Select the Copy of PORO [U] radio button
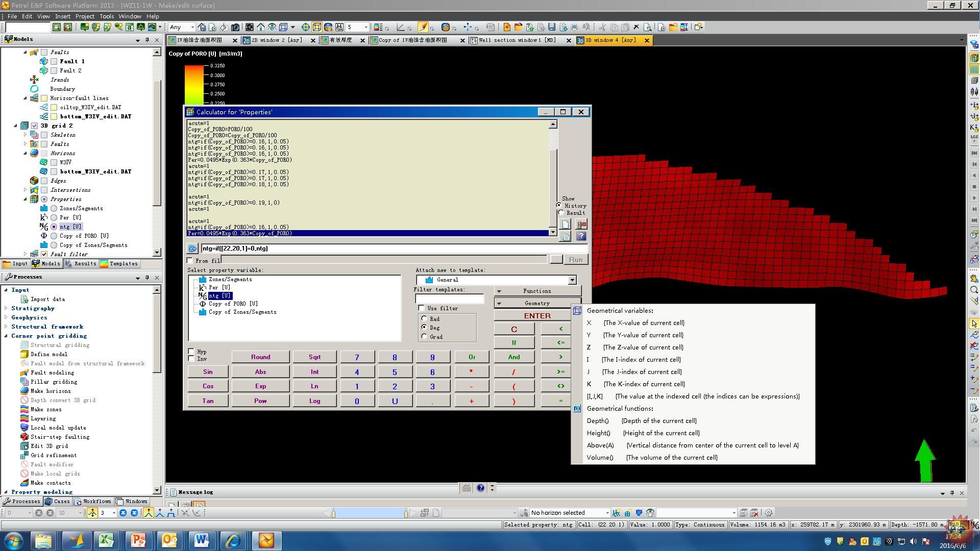Viewport: 980px width, 551px height. 54,236
